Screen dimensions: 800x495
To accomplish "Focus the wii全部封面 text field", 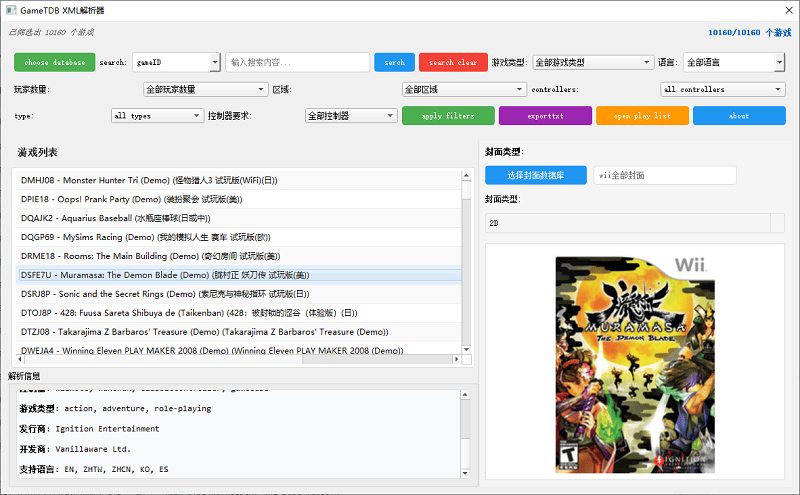I will 665,175.
